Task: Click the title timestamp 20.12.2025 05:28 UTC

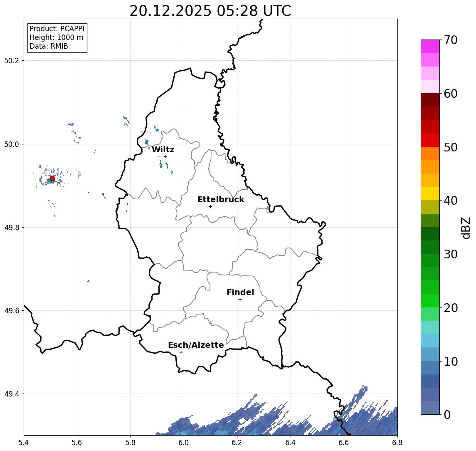Action: tap(210, 11)
